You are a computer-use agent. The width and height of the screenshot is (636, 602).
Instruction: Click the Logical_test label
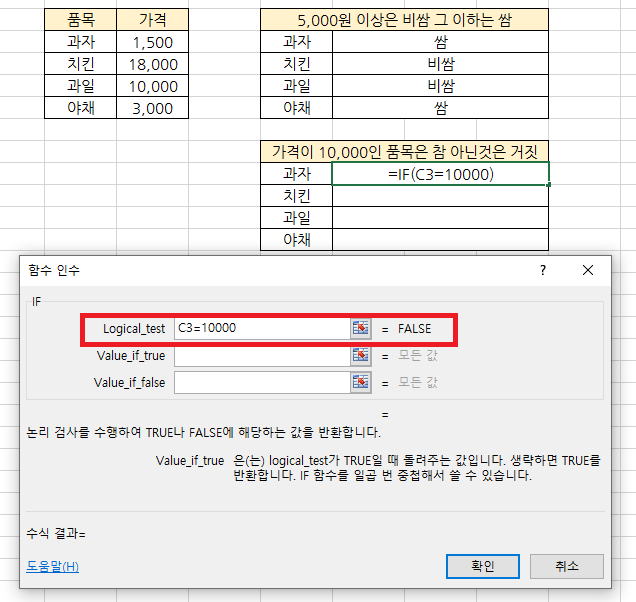click(x=134, y=329)
